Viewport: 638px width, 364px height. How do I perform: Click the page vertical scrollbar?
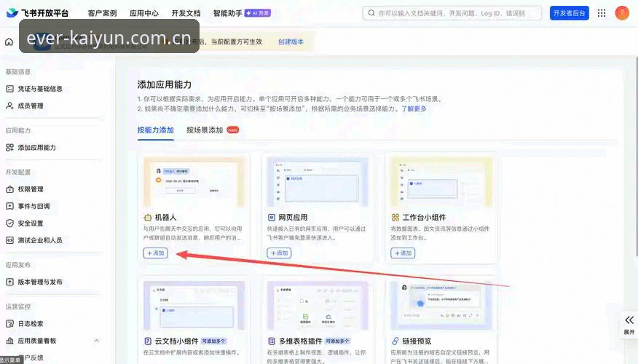636,157
